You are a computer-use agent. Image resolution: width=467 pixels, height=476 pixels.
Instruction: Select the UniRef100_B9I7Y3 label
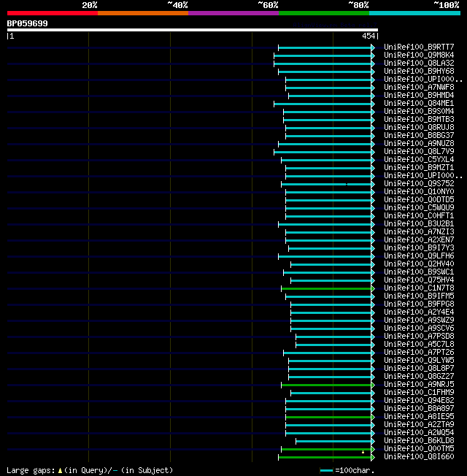tap(419, 248)
